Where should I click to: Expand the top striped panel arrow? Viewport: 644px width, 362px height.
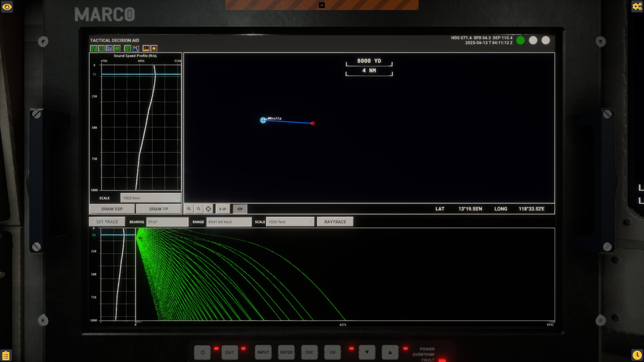pos(322,5)
